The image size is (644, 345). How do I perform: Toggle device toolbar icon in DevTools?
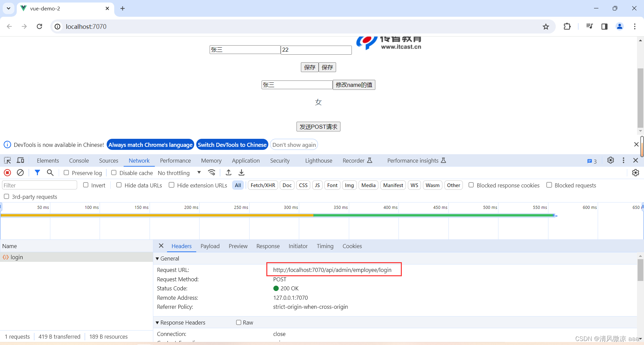click(x=20, y=161)
